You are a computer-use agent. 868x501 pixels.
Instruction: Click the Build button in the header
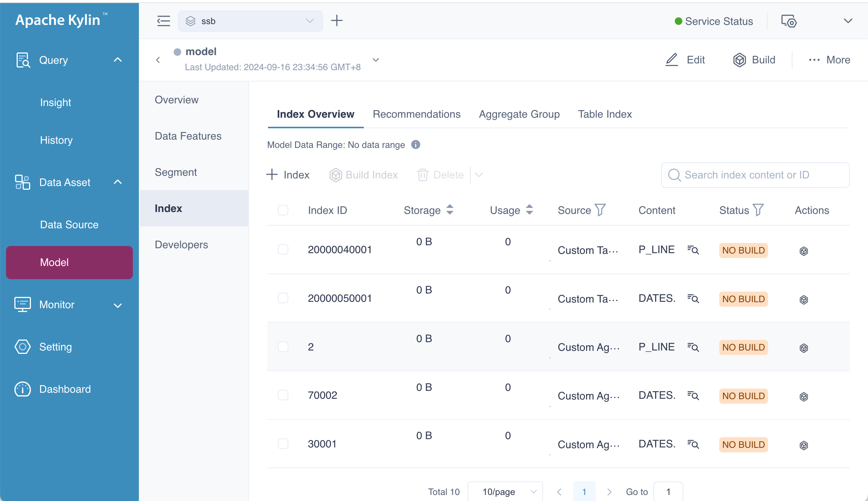(754, 60)
